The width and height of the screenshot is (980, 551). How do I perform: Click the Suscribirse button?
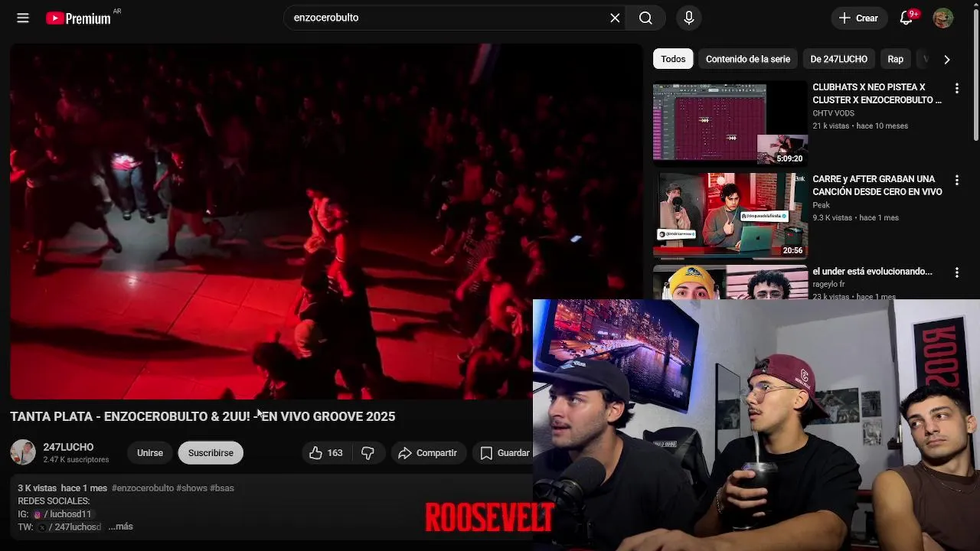pos(211,453)
